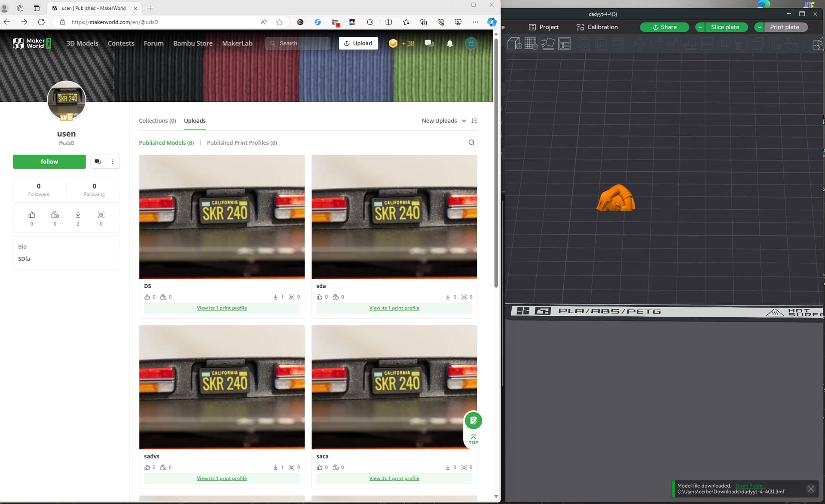Open the account avatar in MakerWorld header
Viewport: 825px width, 504px height.
click(471, 43)
